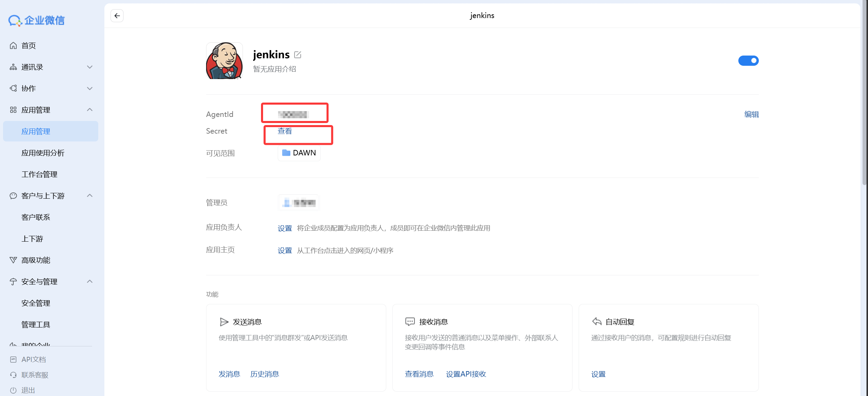Collapse the 安全与管理 chevron

[x=90, y=281]
